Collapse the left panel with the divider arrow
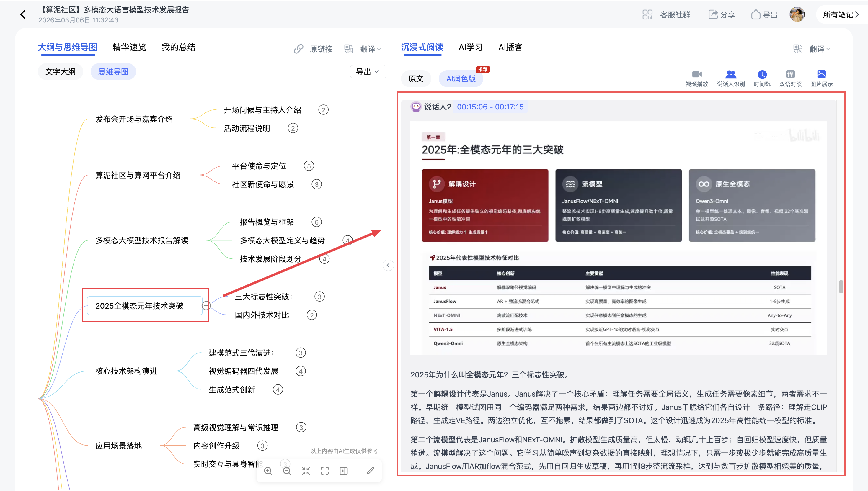The image size is (868, 491). [x=388, y=265]
